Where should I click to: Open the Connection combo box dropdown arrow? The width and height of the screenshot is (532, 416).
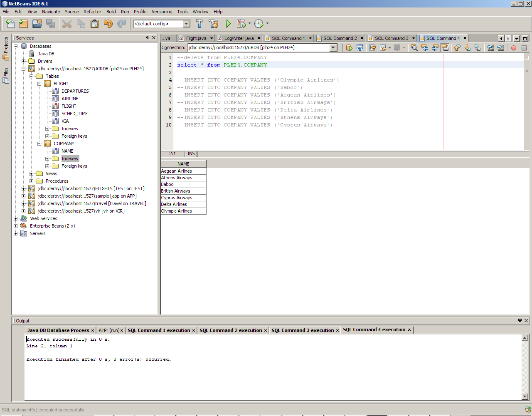(333, 47)
